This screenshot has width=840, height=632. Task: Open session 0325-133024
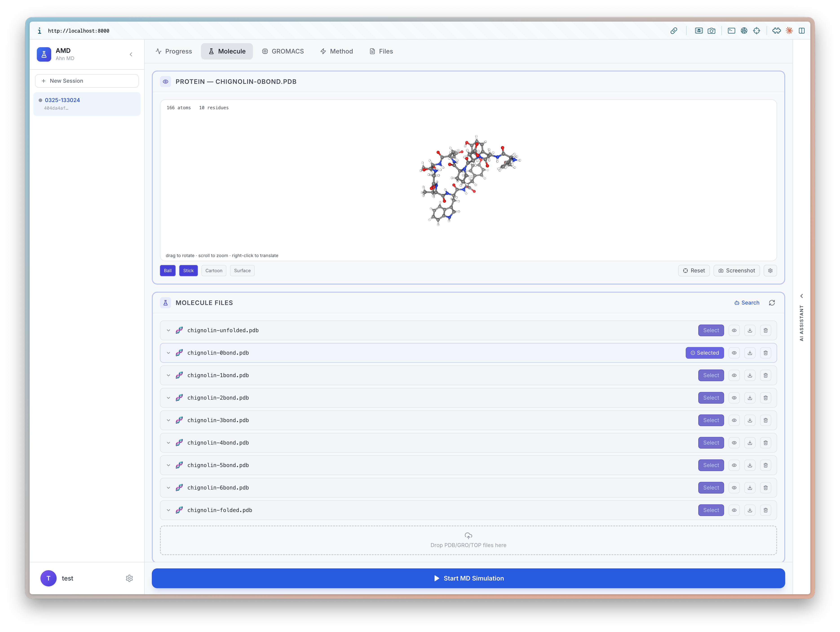point(87,104)
